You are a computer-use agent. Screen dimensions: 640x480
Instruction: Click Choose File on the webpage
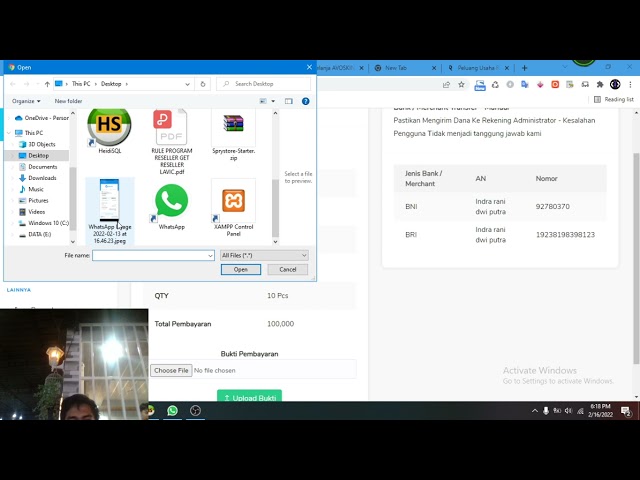coord(171,371)
